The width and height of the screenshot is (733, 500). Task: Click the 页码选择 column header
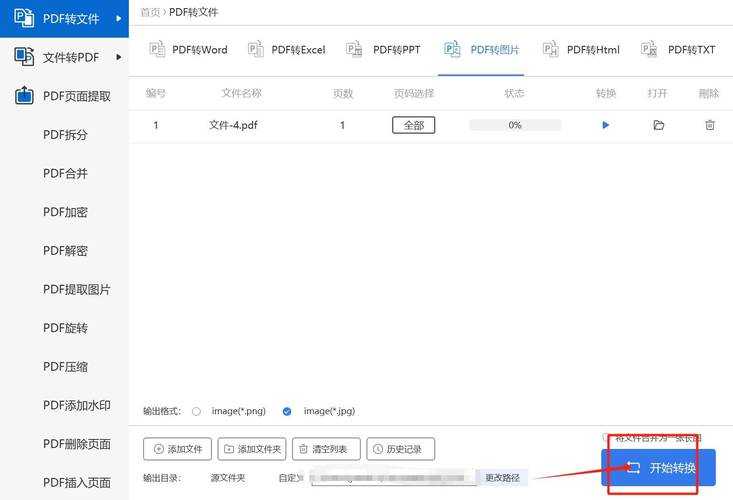click(414, 93)
